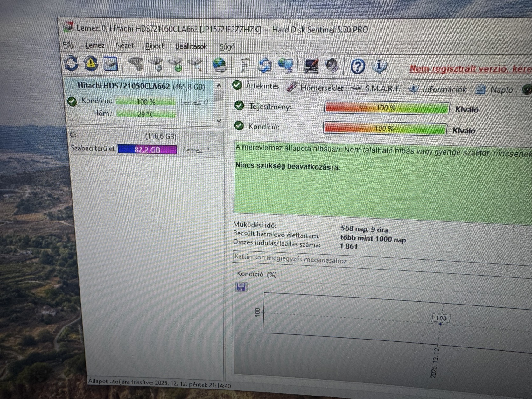Click the blue info bubble toolbar icon

click(x=379, y=66)
